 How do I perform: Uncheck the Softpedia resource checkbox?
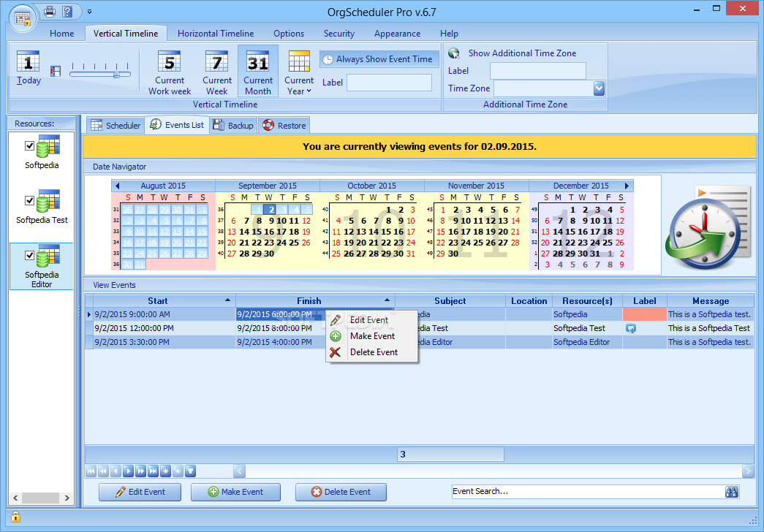pyautogui.click(x=29, y=145)
